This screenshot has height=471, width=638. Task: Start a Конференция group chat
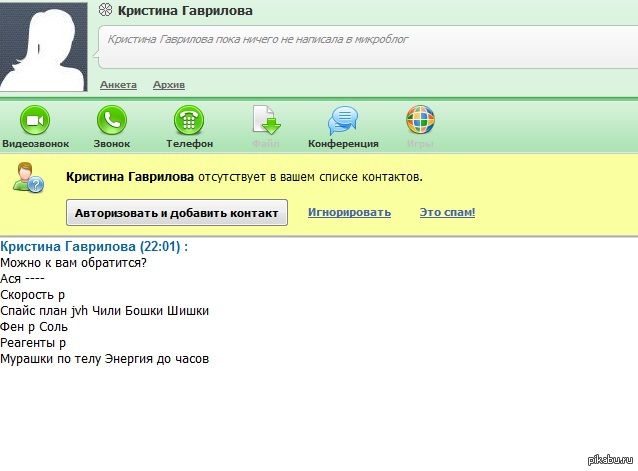pyautogui.click(x=343, y=121)
